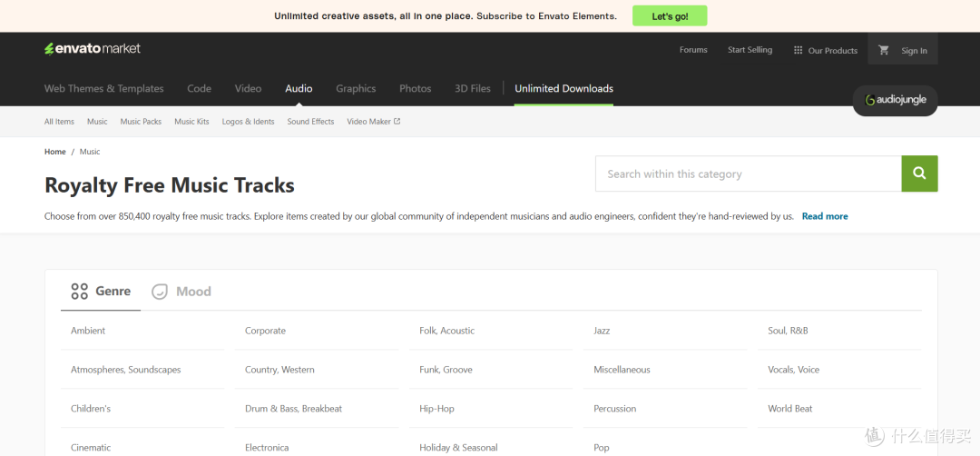Choose the Percussion genre
This screenshot has width=980, height=456.
[615, 409]
